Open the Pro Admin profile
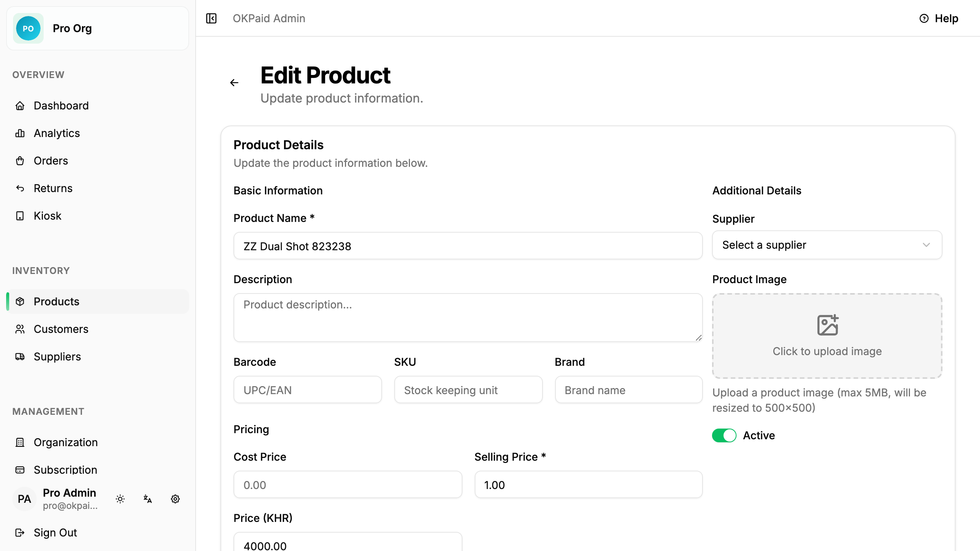This screenshot has height=551, width=980. pyautogui.click(x=55, y=499)
